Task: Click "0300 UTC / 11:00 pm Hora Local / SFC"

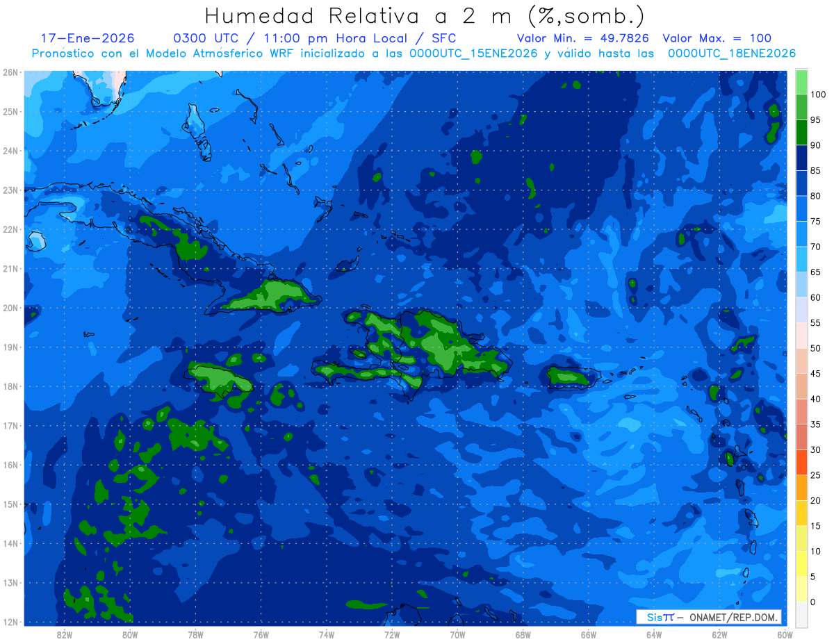Action: 314,38
